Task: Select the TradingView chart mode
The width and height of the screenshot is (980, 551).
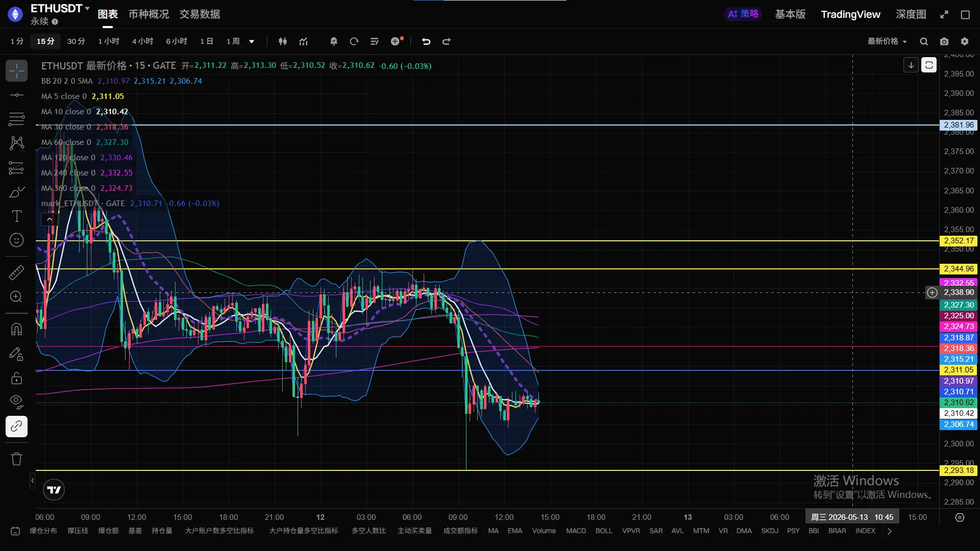Action: click(x=850, y=14)
